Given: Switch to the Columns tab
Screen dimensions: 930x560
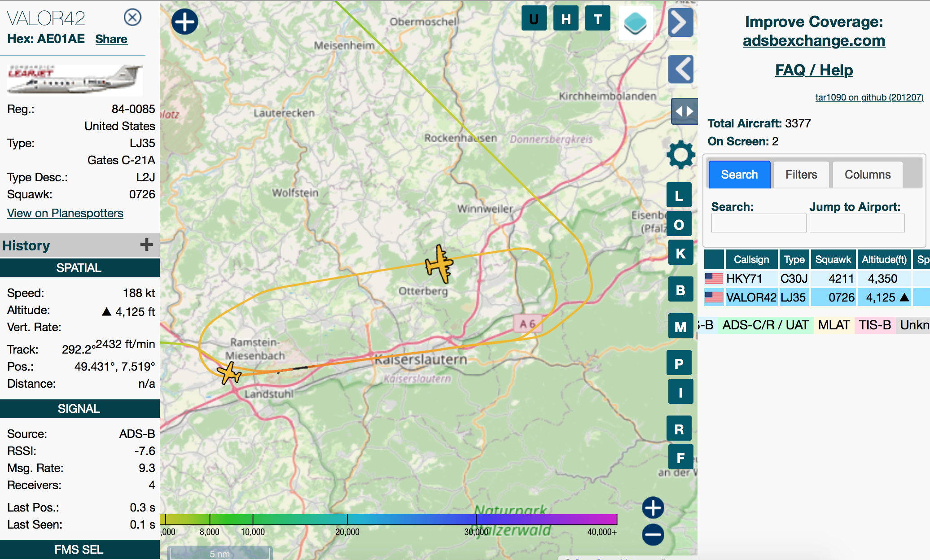Looking at the screenshot, I should click(867, 174).
